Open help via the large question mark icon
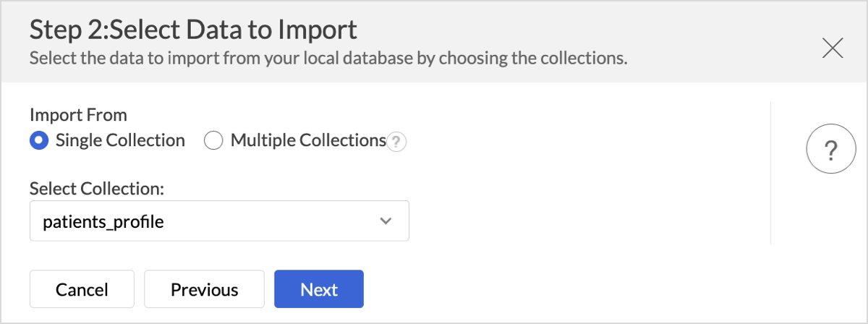 pyautogui.click(x=830, y=151)
